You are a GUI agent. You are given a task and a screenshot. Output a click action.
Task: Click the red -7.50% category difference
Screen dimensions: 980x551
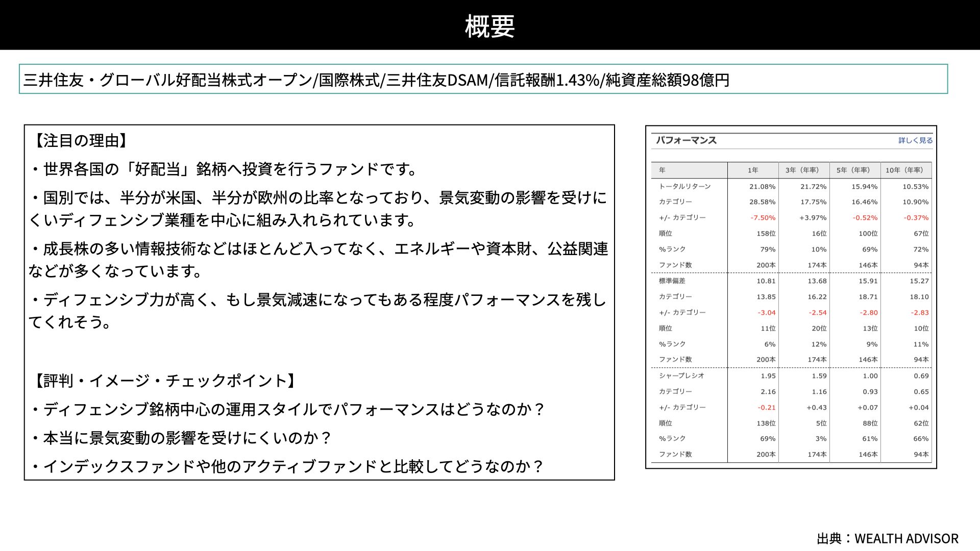(763, 218)
